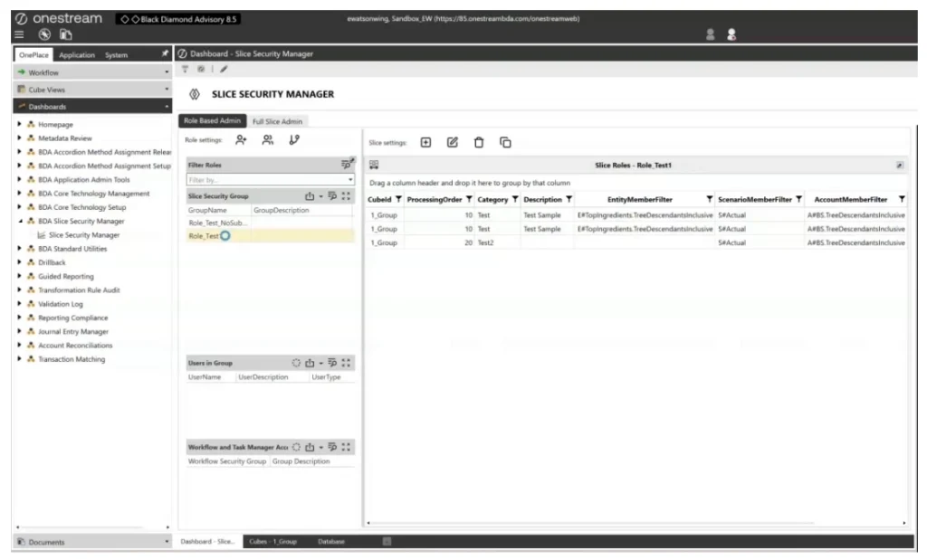Screen dimensions: 927x560
Task: Switch to Cubes - 1_Group bottom tab
Action: click(x=273, y=541)
